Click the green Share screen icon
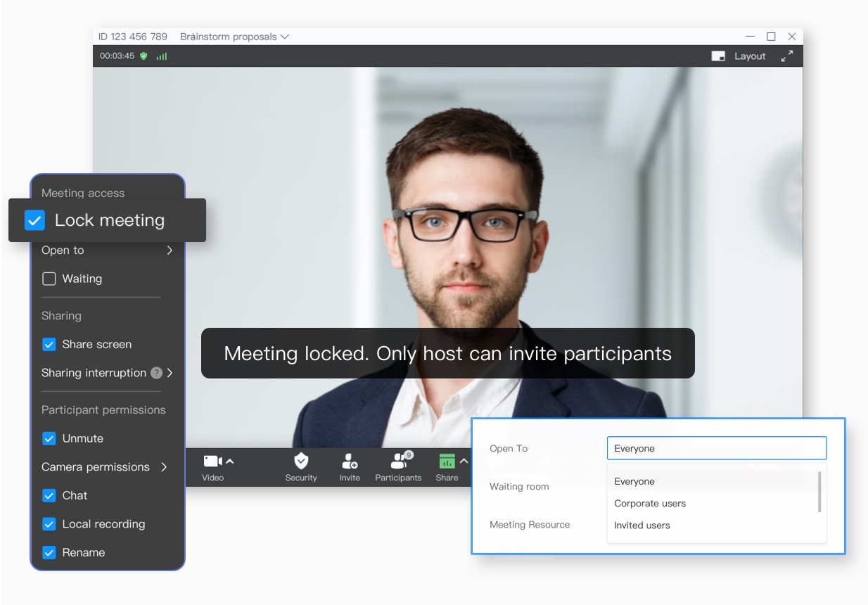 coord(447,461)
